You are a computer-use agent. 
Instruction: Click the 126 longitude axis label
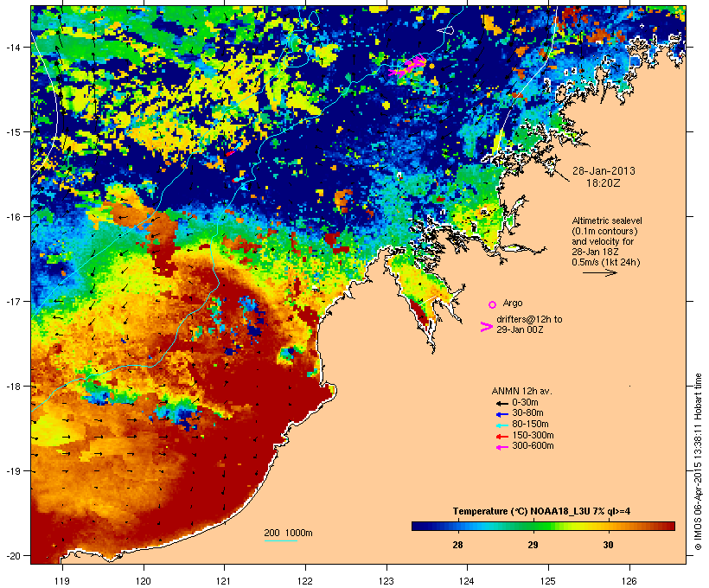click(629, 581)
